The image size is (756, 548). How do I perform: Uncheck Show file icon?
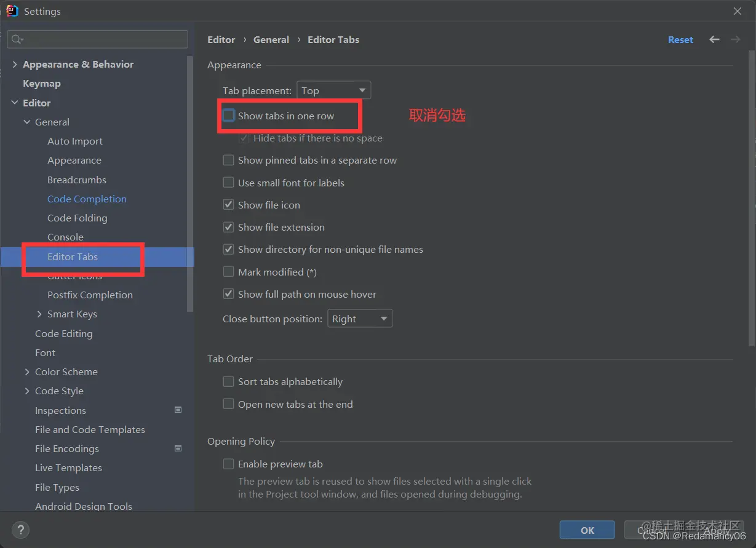click(228, 205)
